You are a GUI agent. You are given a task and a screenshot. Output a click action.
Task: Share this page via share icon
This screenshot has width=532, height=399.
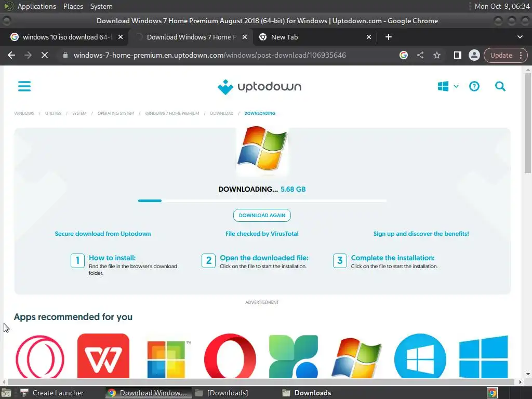(x=420, y=55)
